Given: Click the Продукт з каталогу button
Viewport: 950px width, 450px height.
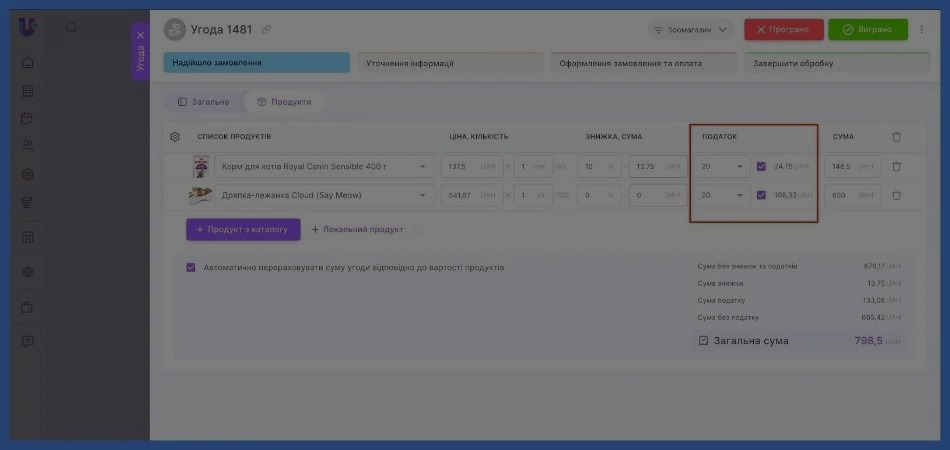Looking at the screenshot, I should coord(243,229).
